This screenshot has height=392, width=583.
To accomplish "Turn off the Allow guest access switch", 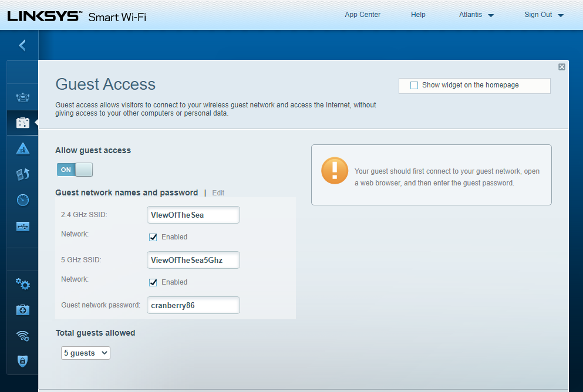I will (75, 169).
